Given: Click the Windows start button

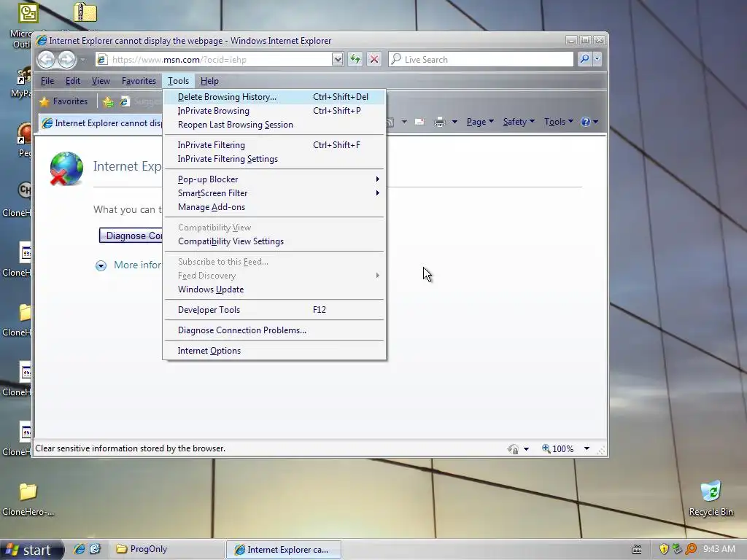Looking at the screenshot, I should click(x=32, y=550).
